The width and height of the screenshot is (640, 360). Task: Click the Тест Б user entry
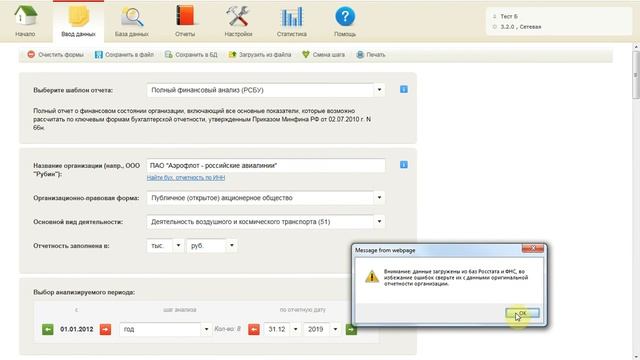pyautogui.click(x=509, y=16)
